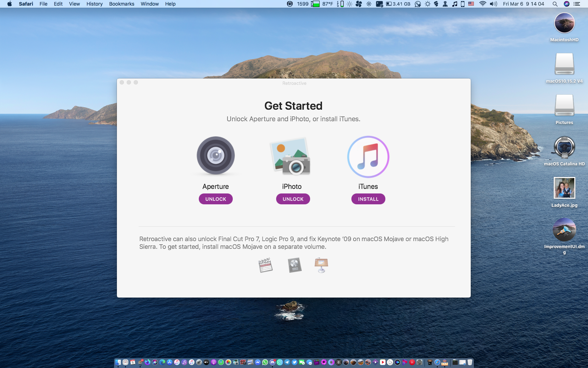Click the 87°F temperature readout
The height and width of the screenshot is (368, 588).
[x=328, y=4]
